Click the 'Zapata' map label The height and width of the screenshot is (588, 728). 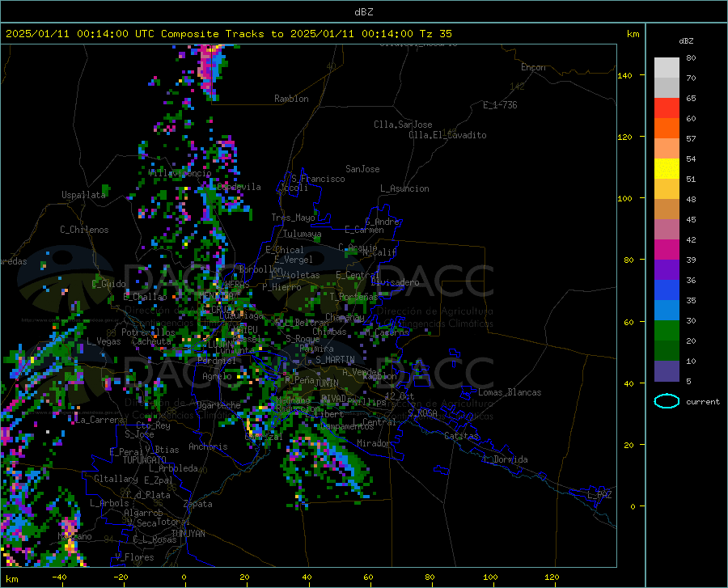pos(198,504)
